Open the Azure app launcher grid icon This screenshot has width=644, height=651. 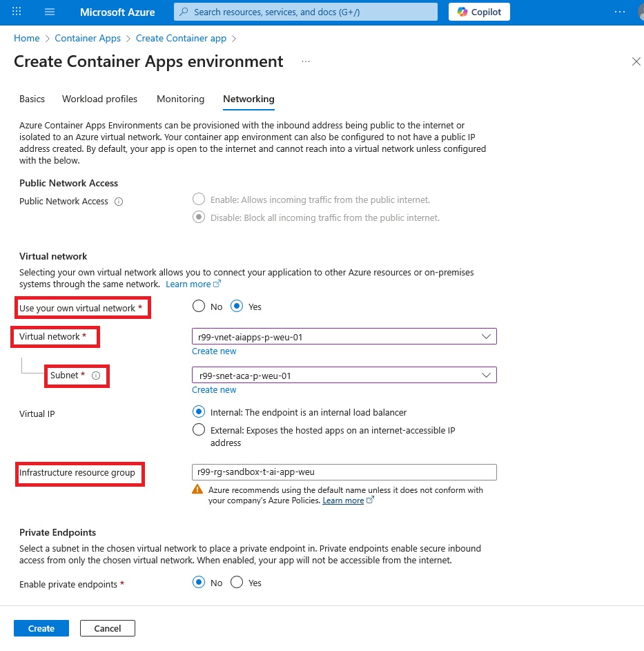point(16,12)
